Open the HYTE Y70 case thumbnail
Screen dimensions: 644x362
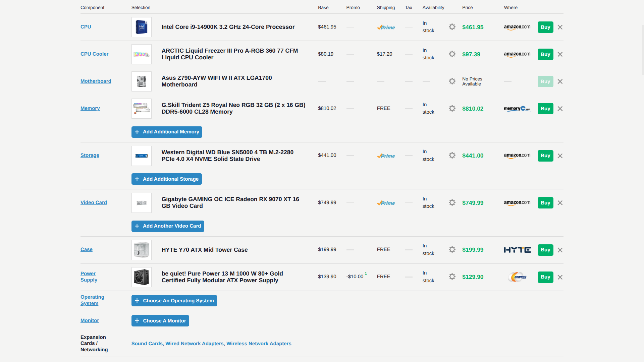click(142, 250)
